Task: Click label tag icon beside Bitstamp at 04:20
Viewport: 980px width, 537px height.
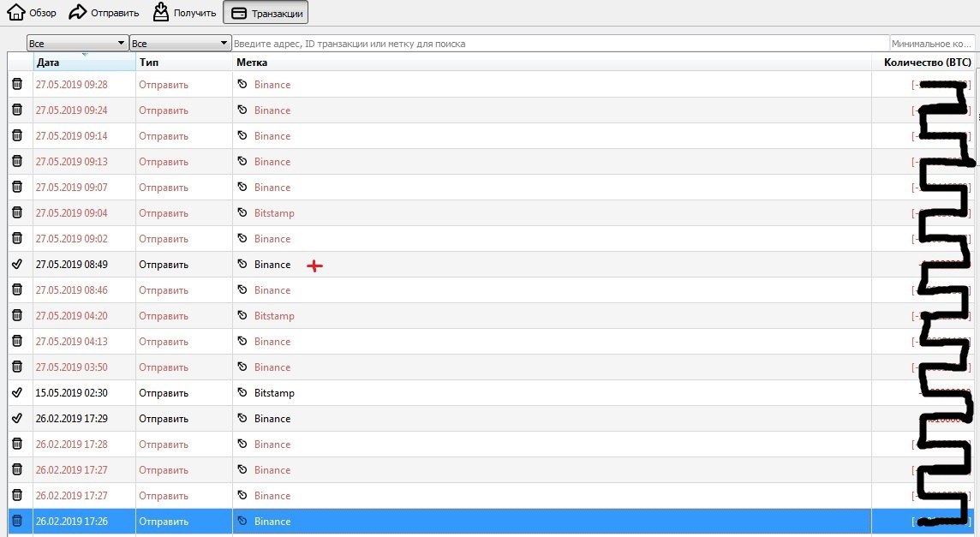Action: tap(242, 315)
